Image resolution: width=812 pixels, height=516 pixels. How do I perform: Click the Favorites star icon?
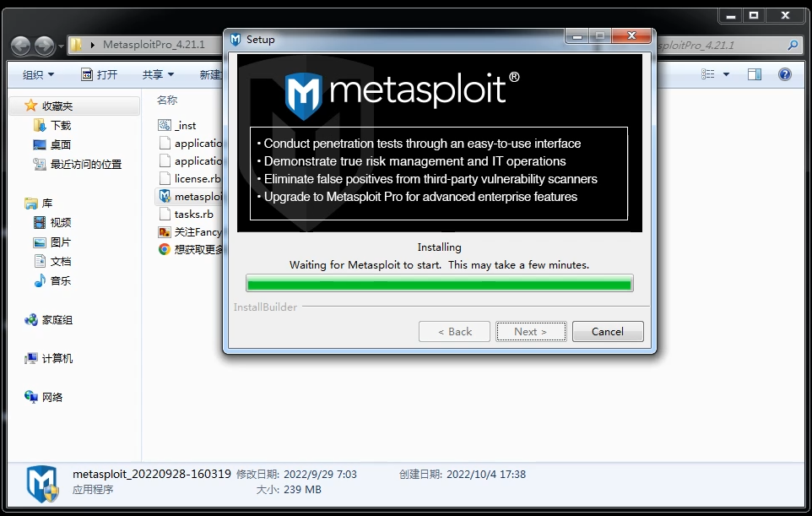coord(30,106)
